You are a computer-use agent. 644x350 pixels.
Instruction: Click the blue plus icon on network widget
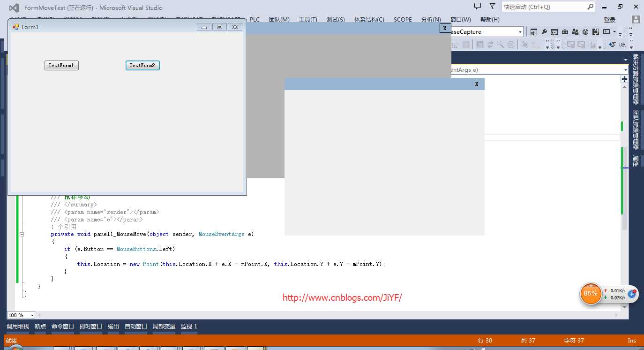click(632, 294)
